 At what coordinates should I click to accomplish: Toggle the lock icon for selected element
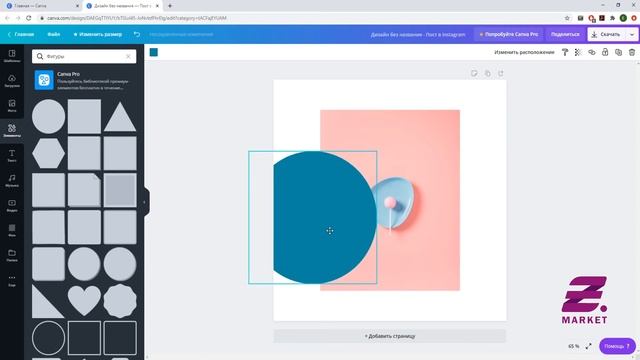click(605, 52)
